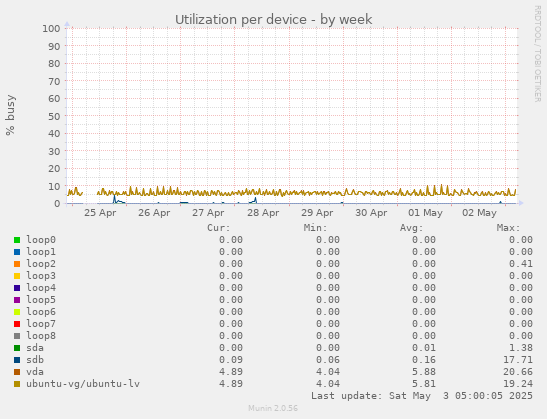Select the loop1 legend label
The width and height of the screenshot is (547, 419).
click(x=41, y=252)
